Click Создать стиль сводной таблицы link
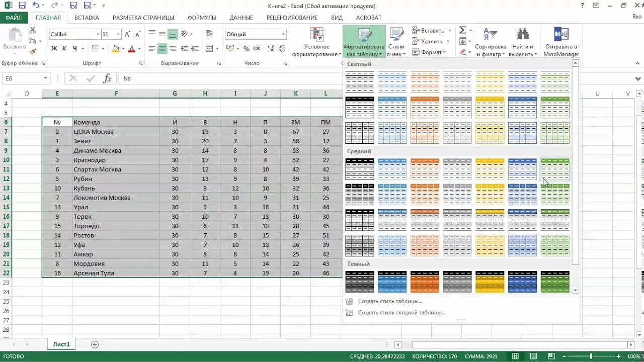Viewport: 644px width, 362px height. pos(401,312)
